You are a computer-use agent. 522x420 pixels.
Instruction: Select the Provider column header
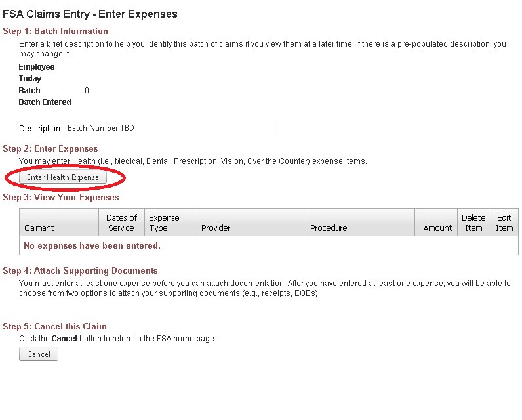coord(216,228)
